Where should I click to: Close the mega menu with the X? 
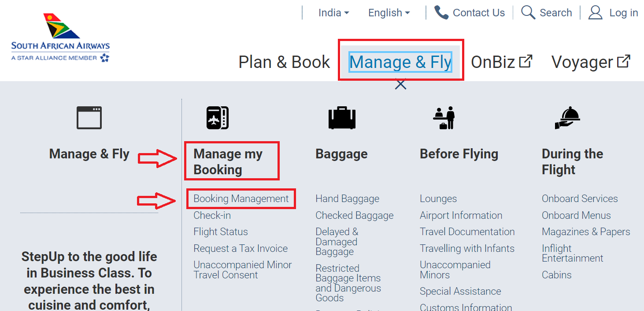[x=400, y=84]
